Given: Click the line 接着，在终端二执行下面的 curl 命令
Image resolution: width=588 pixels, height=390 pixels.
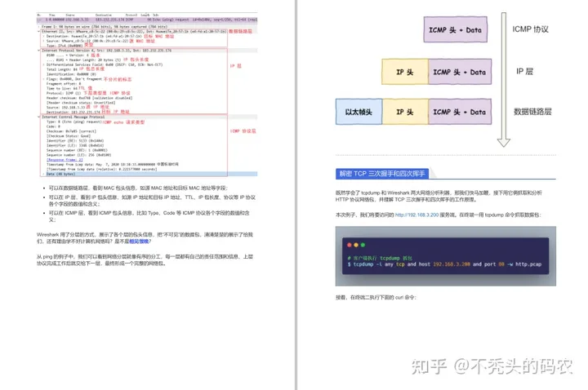Looking at the screenshot, I should (x=376, y=298).
